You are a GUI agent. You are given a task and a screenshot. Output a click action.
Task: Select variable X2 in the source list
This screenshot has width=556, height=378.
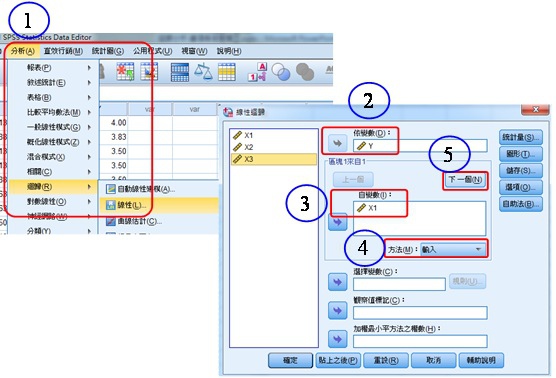pyautogui.click(x=273, y=147)
